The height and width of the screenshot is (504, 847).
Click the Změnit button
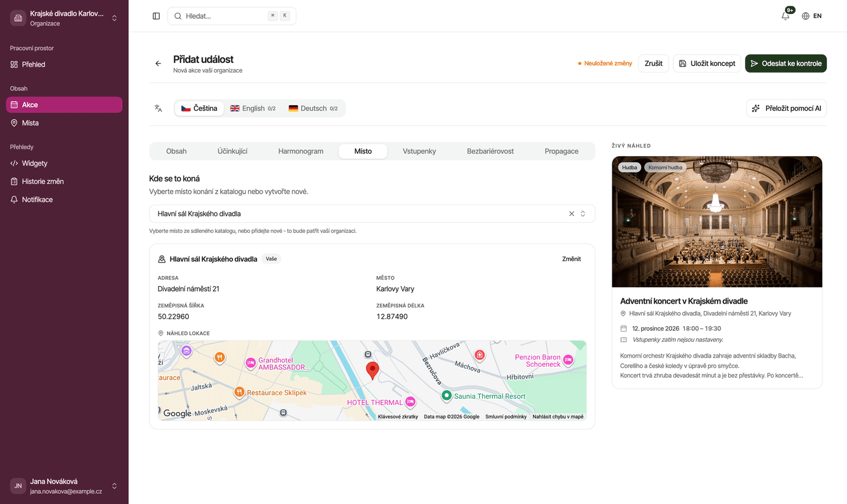(572, 259)
